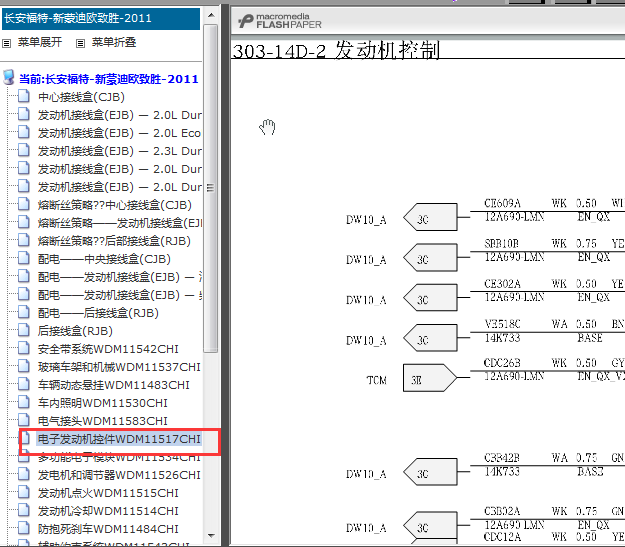Click page icon beside 发电机和调节器WDM11526CHI
625x547 pixels.
pyautogui.click(x=24, y=474)
